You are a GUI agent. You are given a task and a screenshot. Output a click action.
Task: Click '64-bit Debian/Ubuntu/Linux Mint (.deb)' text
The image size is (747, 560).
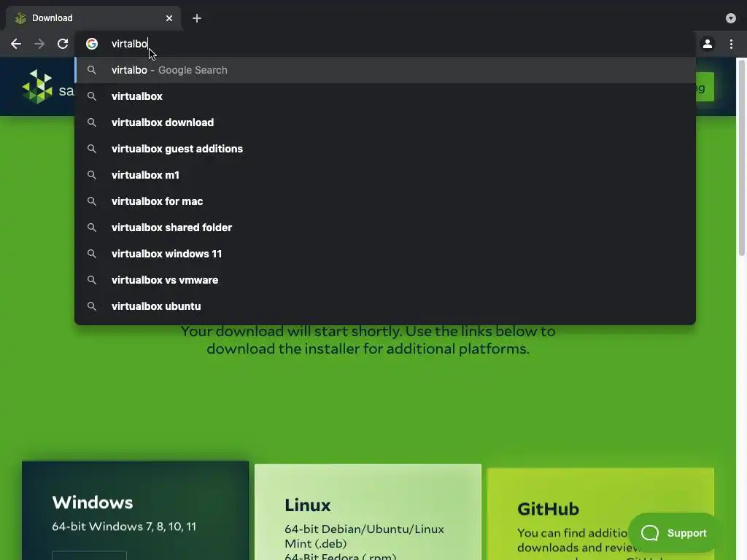[x=364, y=536]
